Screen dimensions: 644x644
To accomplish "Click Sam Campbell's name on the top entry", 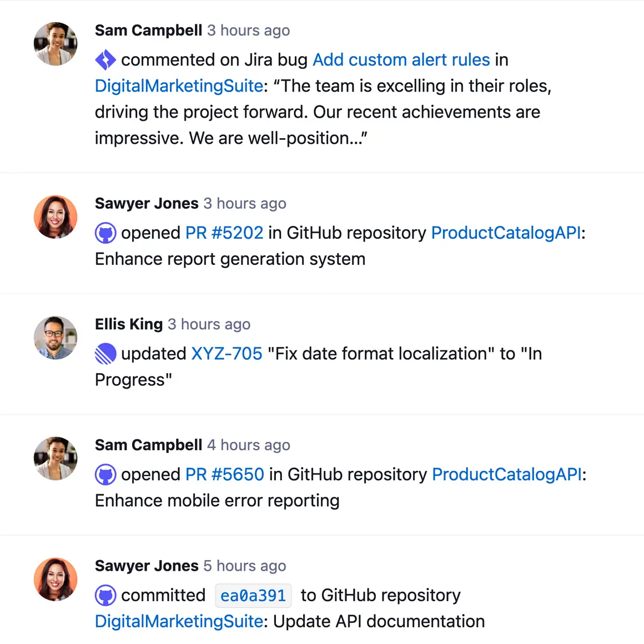I will [x=148, y=31].
